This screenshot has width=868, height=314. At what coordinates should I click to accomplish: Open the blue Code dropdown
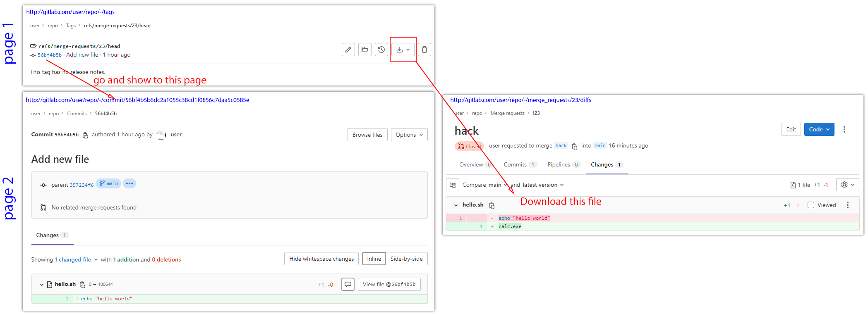coord(819,129)
